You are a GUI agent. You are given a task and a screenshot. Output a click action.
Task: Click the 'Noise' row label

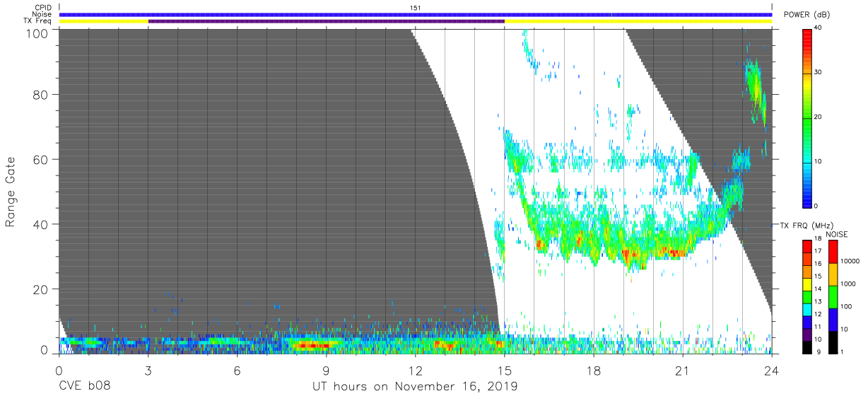point(42,14)
